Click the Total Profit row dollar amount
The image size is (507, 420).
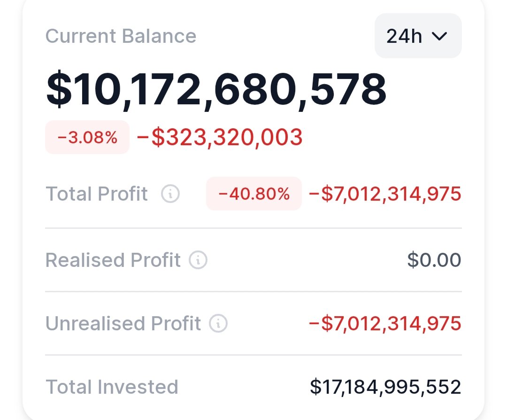point(385,194)
